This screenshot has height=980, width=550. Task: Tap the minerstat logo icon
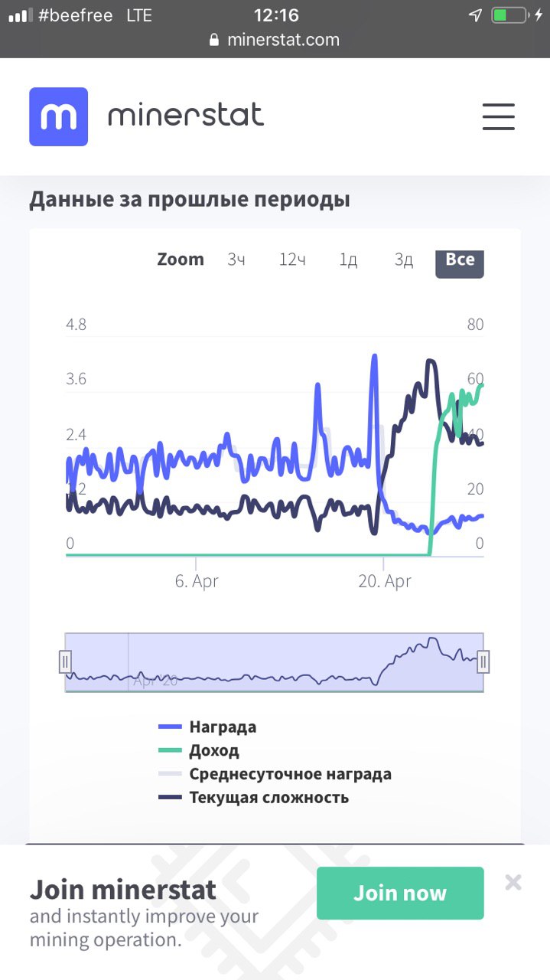click(59, 117)
